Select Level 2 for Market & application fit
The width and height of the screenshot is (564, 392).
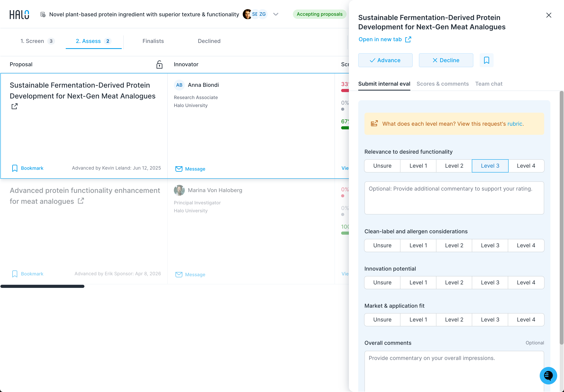click(454, 320)
